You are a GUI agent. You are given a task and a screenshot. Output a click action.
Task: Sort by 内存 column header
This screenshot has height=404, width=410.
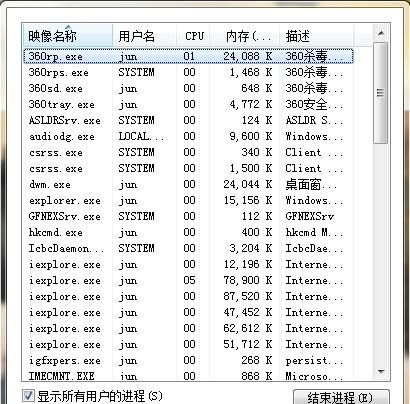click(x=244, y=36)
